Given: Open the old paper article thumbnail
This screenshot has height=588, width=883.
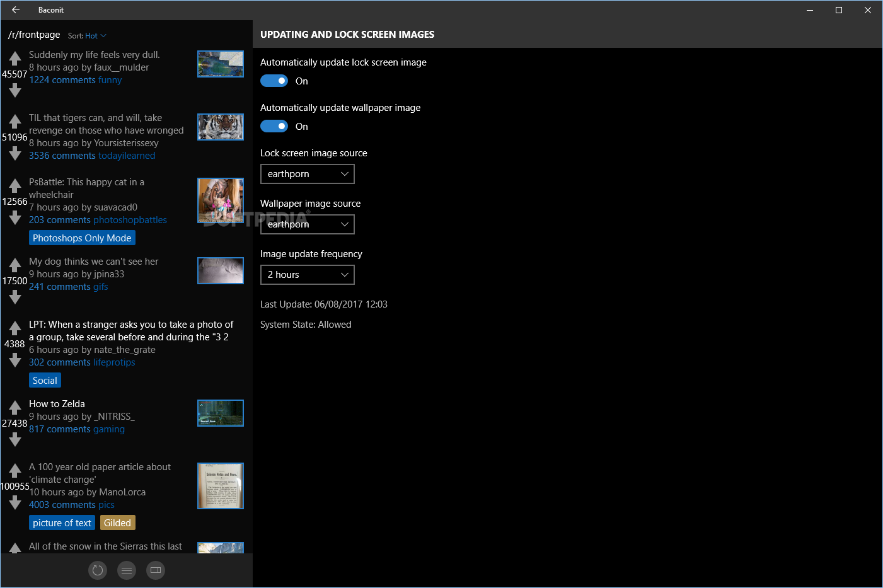Looking at the screenshot, I should click(x=221, y=486).
